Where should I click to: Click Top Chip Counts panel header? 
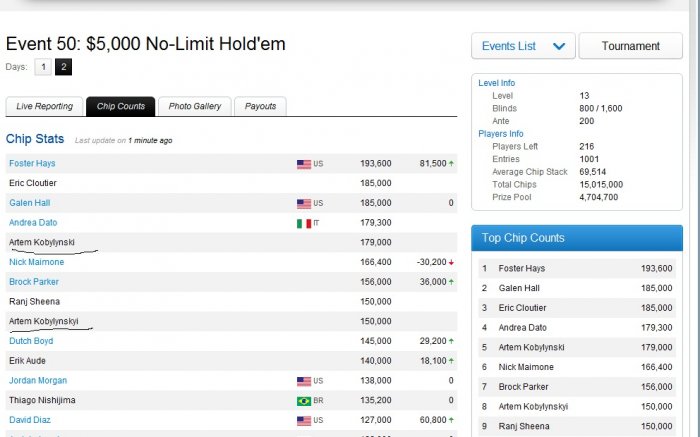pyautogui.click(x=577, y=238)
